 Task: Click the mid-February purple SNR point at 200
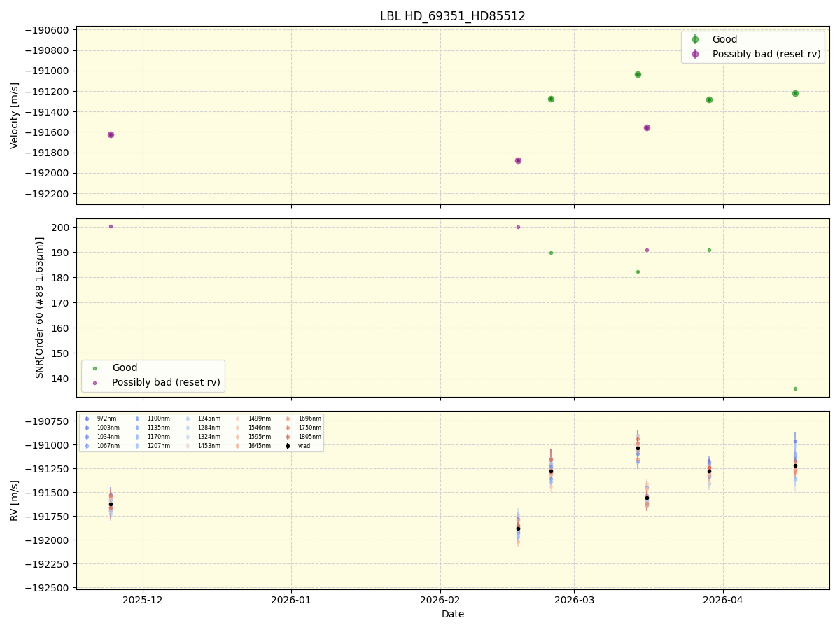point(518,227)
